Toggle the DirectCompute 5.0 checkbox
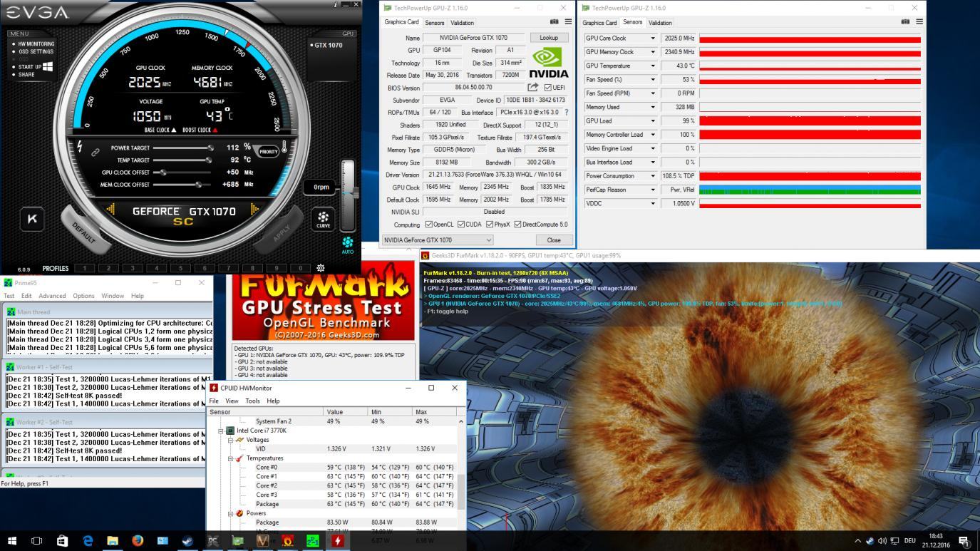Image resolution: width=980 pixels, height=551 pixels. point(518,225)
